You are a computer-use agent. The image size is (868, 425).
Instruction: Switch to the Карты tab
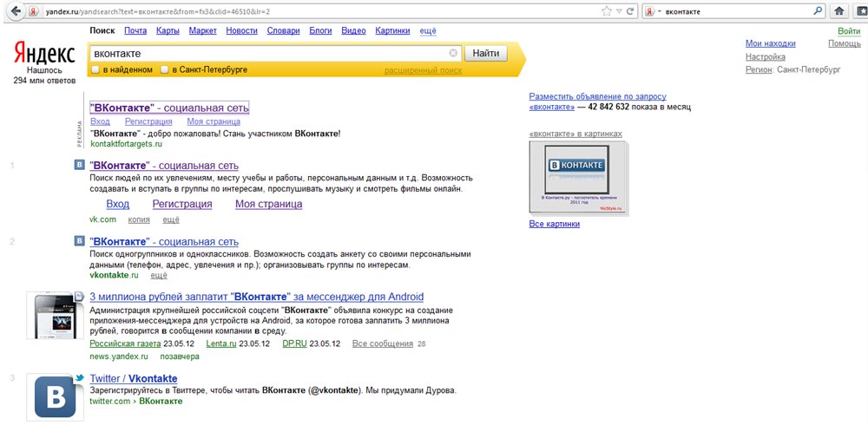tap(168, 30)
